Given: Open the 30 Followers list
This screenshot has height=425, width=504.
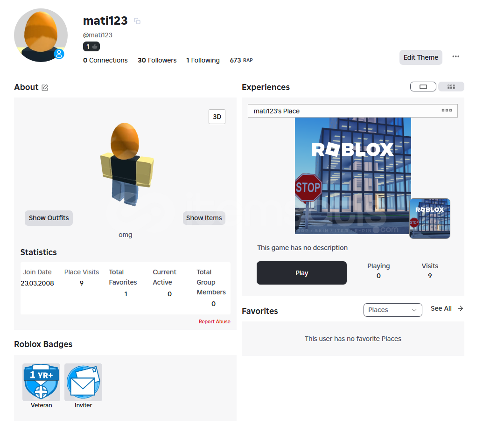Looking at the screenshot, I should point(157,60).
